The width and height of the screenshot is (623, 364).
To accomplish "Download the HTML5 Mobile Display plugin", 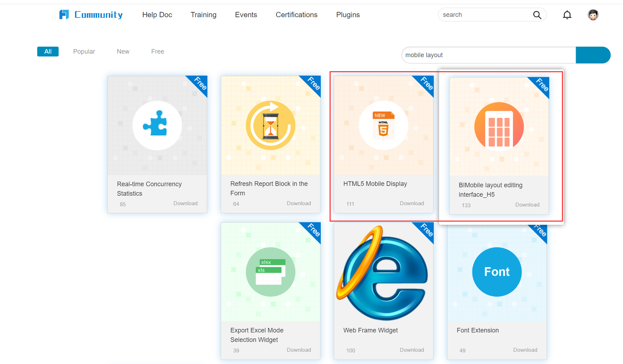I will pyautogui.click(x=412, y=203).
